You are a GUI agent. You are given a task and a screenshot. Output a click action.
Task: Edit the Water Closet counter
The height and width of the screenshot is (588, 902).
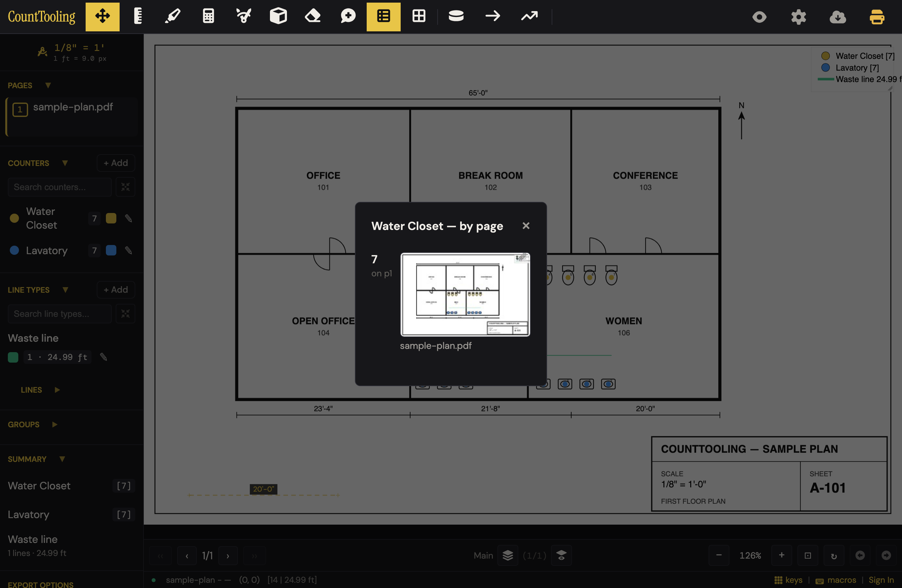[x=128, y=218]
